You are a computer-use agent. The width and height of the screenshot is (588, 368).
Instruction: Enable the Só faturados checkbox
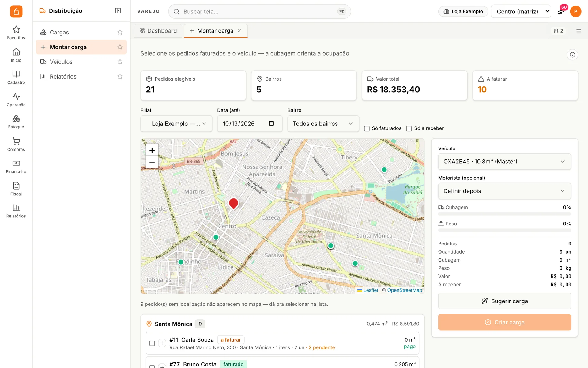pos(367,128)
